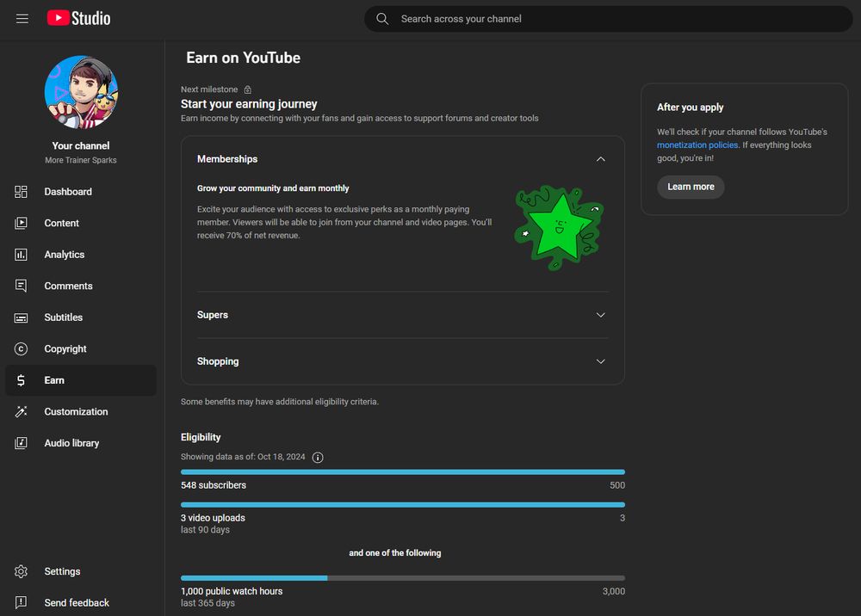This screenshot has height=616, width=861.
Task: Choose Send feedback option
Action: pyautogui.click(x=81, y=602)
